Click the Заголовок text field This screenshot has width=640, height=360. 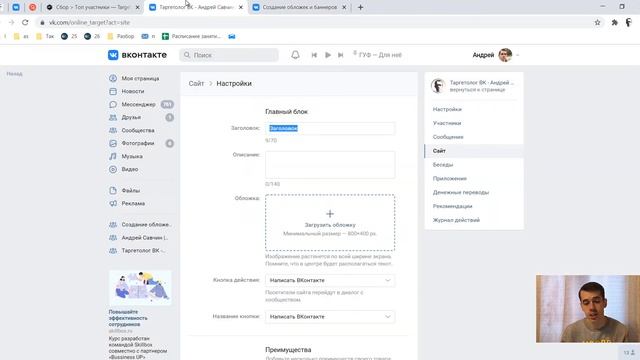pos(330,128)
